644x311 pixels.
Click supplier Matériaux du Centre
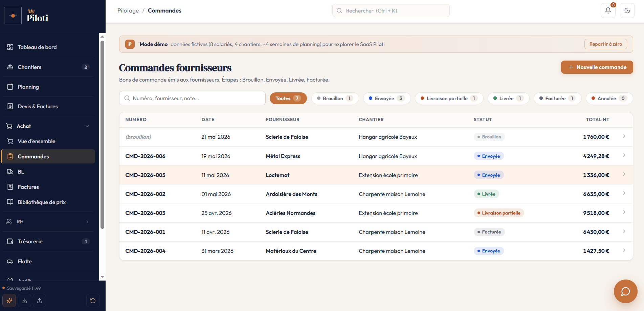pyautogui.click(x=291, y=251)
